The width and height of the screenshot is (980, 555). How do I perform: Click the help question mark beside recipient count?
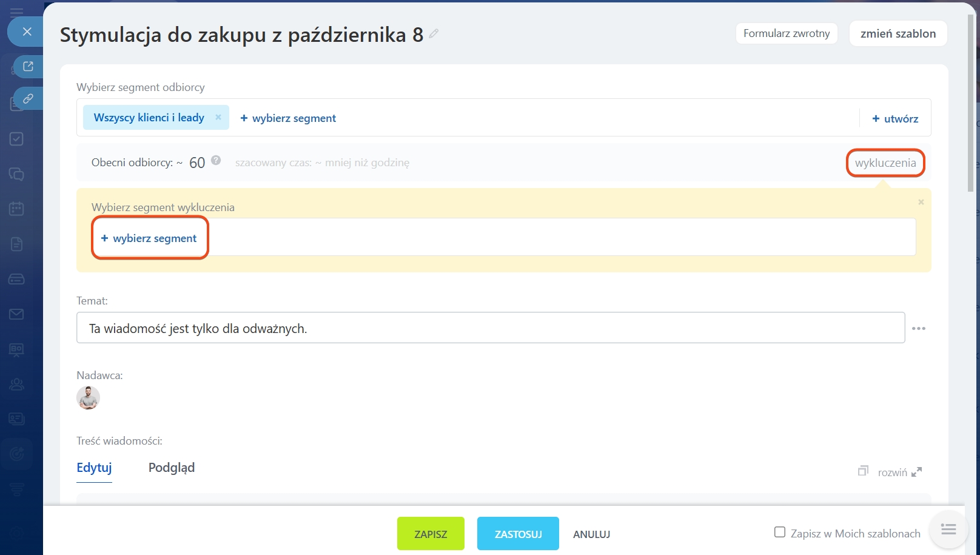[216, 161]
